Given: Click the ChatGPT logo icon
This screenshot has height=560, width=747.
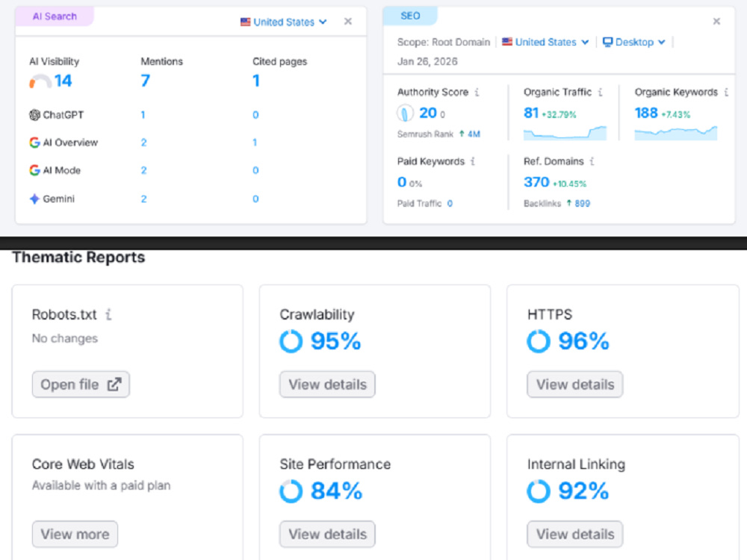Looking at the screenshot, I should [x=34, y=115].
